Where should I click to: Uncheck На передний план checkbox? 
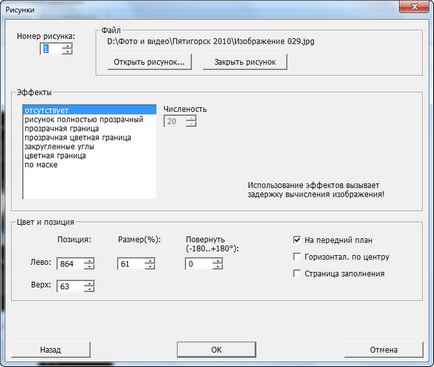click(x=297, y=240)
